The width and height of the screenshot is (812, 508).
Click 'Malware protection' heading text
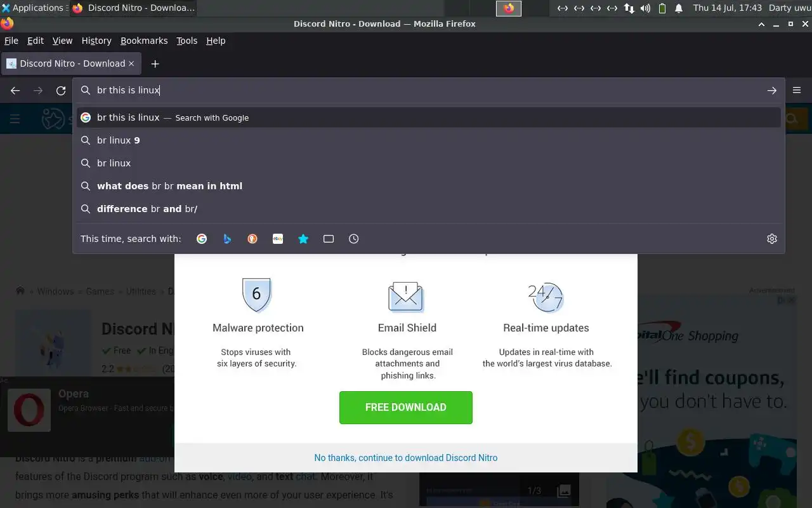pyautogui.click(x=258, y=328)
